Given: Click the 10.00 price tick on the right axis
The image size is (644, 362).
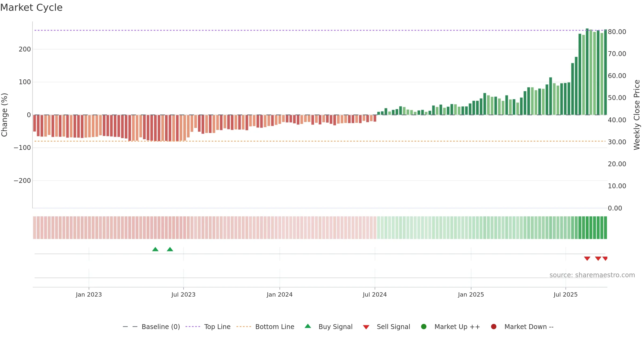Looking at the screenshot, I should tap(617, 186).
